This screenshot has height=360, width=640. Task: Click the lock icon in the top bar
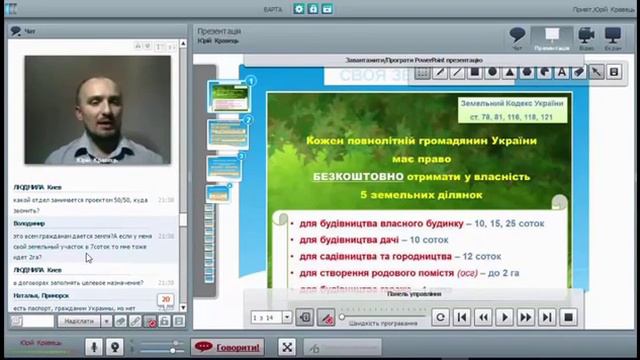pos(313,9)
